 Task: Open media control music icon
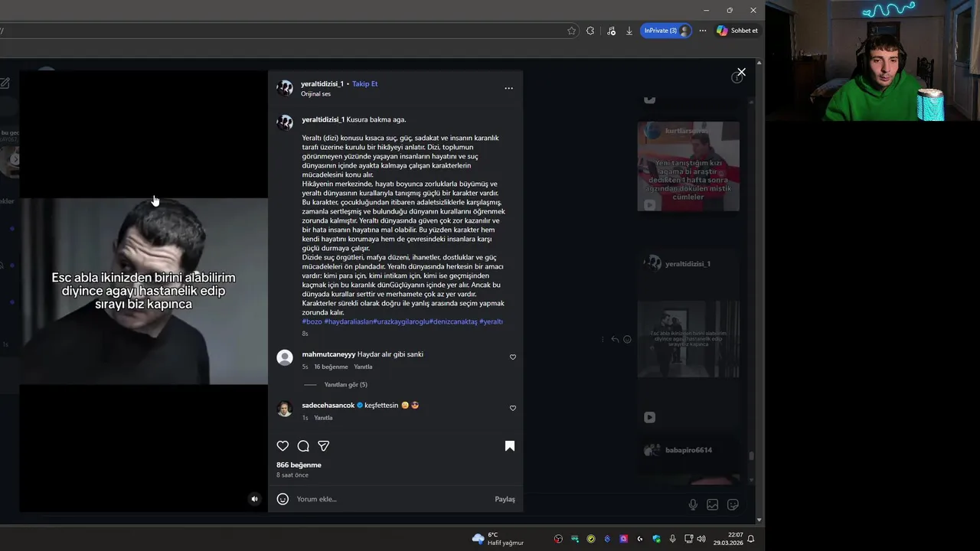[x=611, y=31]
